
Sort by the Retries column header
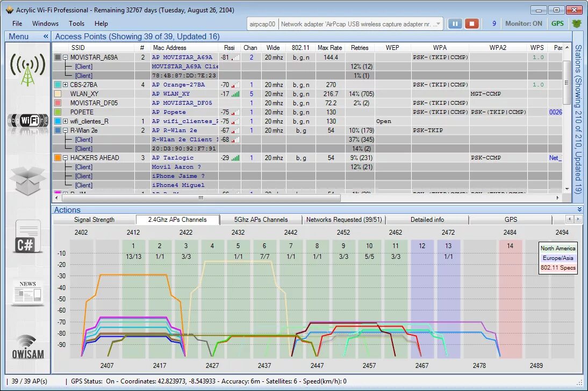360,48
